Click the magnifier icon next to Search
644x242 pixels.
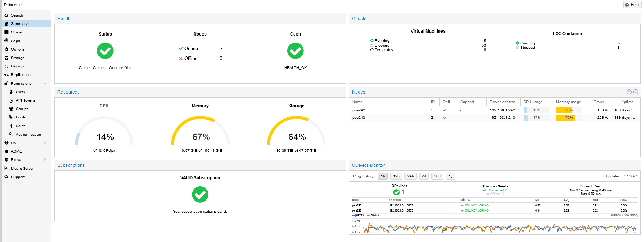[6, 15]
